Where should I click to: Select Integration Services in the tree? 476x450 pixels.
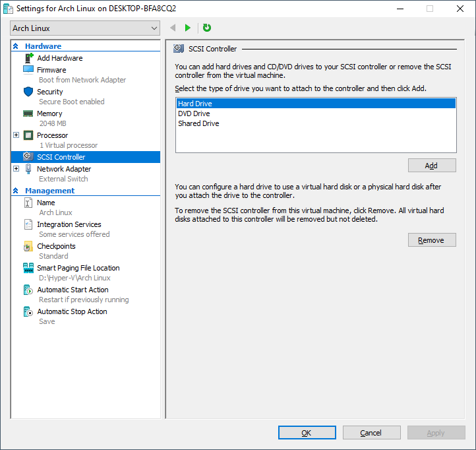click(69, 224)
